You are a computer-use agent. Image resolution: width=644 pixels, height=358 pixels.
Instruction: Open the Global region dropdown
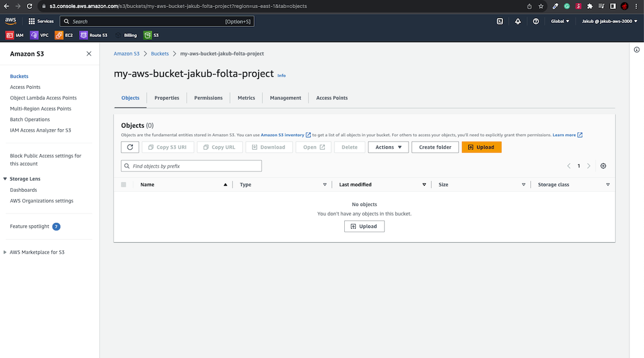coord(560,21)
